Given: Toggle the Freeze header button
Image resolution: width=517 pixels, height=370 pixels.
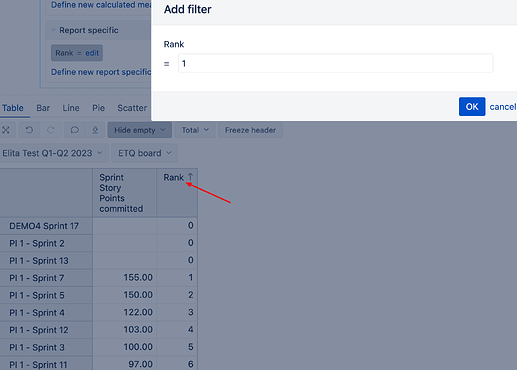Looking at the screenshot, I should [250, 130].
